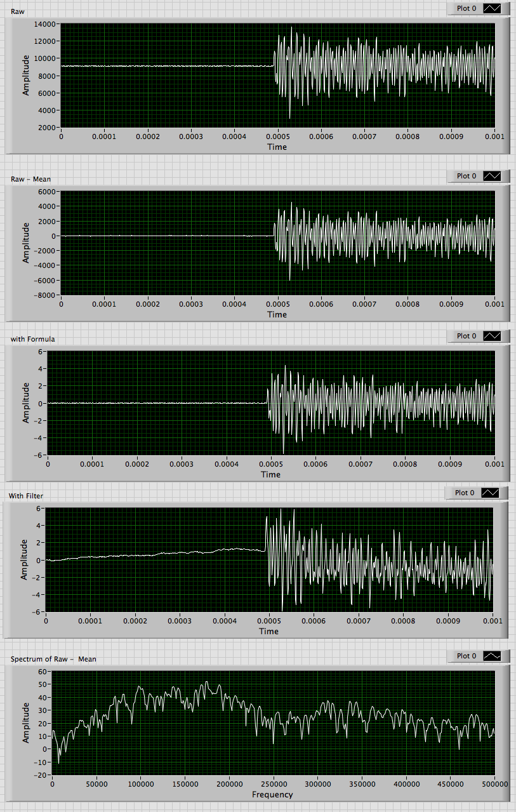Click the Raw graph Plot 0 line-style icon
The height and width of the screenshot is (812, 516).
tap(493, 8)
